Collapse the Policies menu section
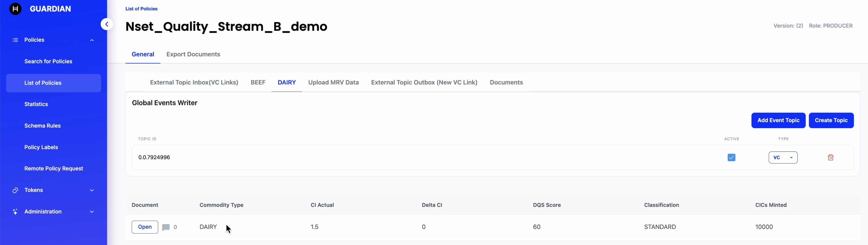 coord(92,40)
